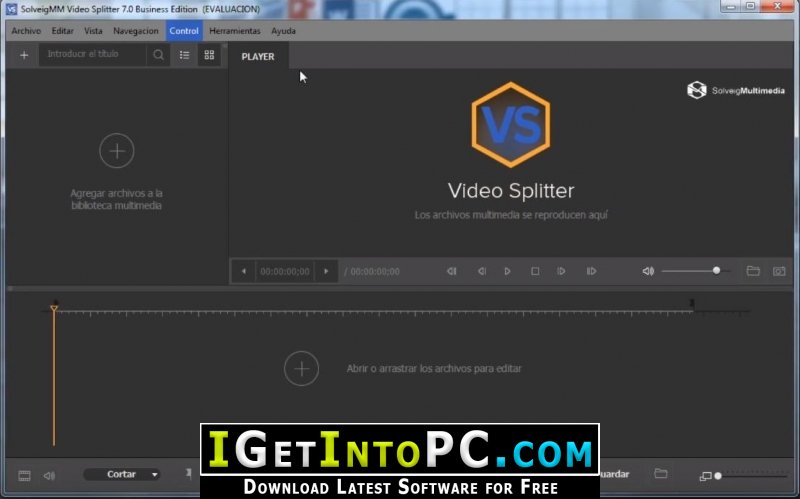Click the pin marker icon in bottom toolbar
Screen dimensions: 800x499
tap(189, 474)
